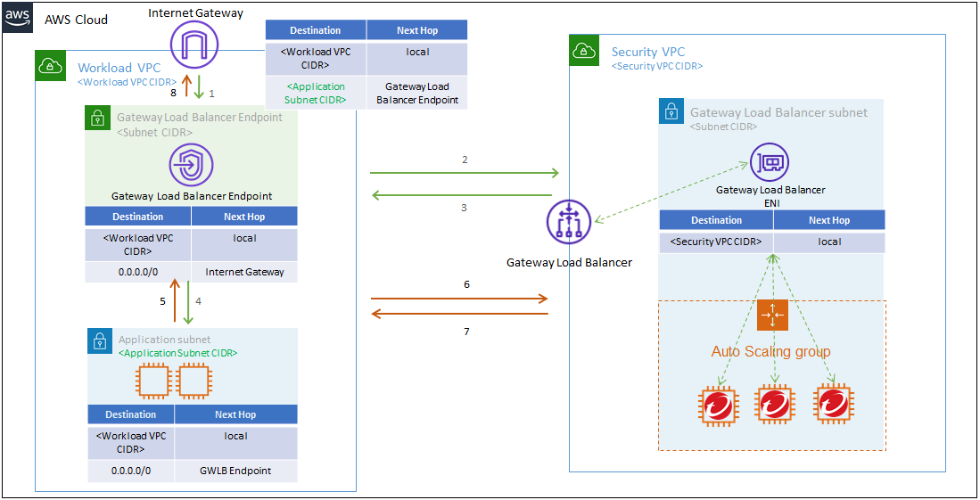The width and height of the screenshot is (980, 500).
Task: Click the green Application Subnet CIDR destination cell
Action: 316,94
